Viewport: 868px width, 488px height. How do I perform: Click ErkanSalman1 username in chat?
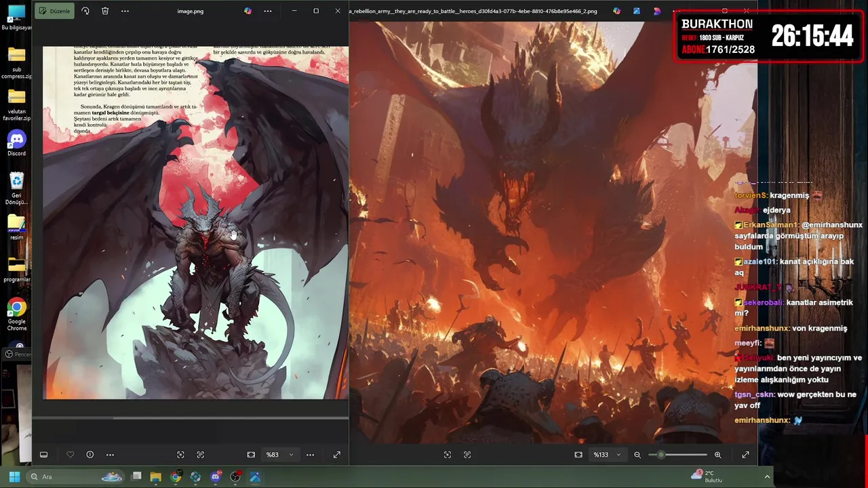pos(771,225)
